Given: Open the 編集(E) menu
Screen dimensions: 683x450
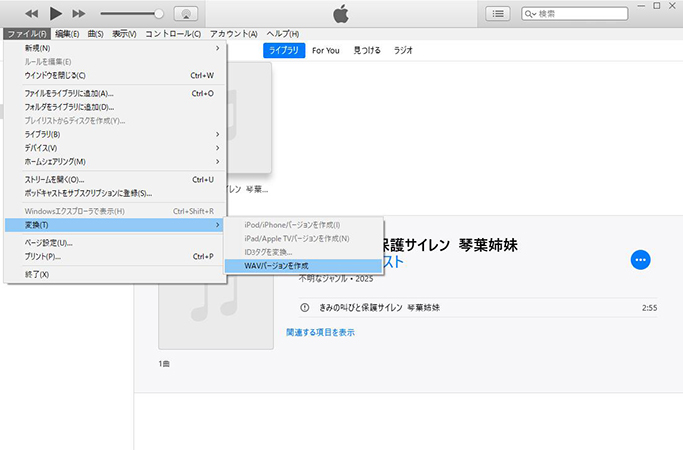Looking at the screenshot, I should [67, 34].
